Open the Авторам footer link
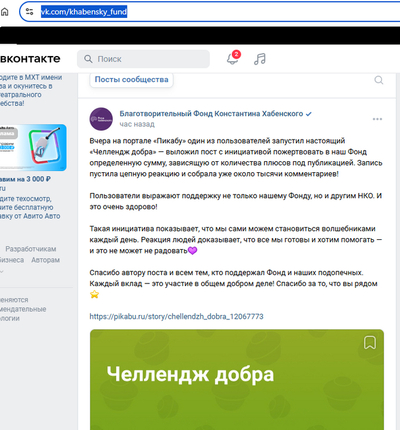400x430 pixels. pyautogui.click(x=46, y=260)
